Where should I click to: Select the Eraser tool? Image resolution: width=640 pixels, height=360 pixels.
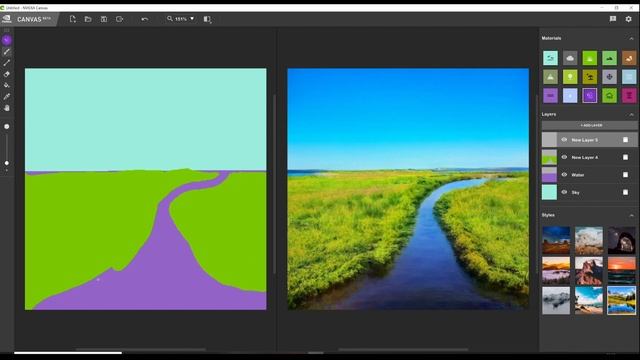(x=7, y=74)
